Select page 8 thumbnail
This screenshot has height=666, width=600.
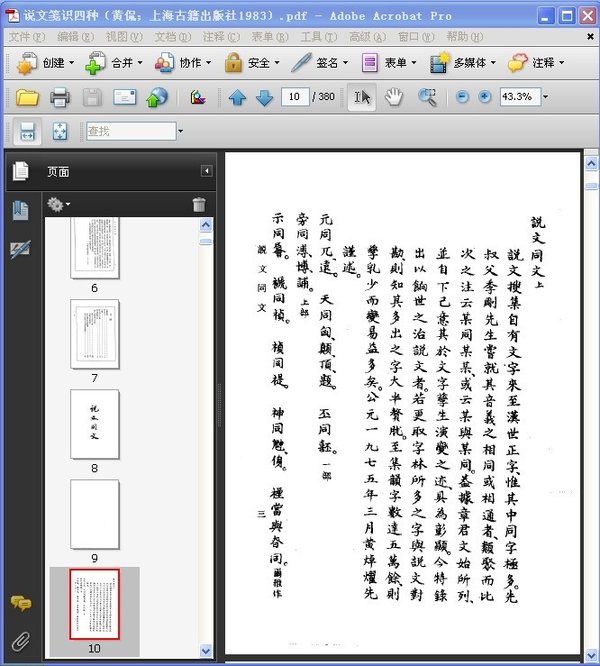(x=95, y=424)
